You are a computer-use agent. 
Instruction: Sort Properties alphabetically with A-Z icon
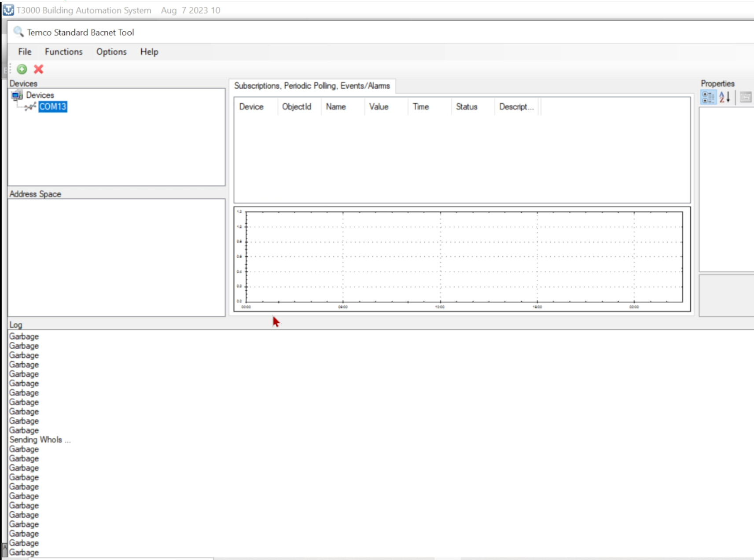pos(725,97)
